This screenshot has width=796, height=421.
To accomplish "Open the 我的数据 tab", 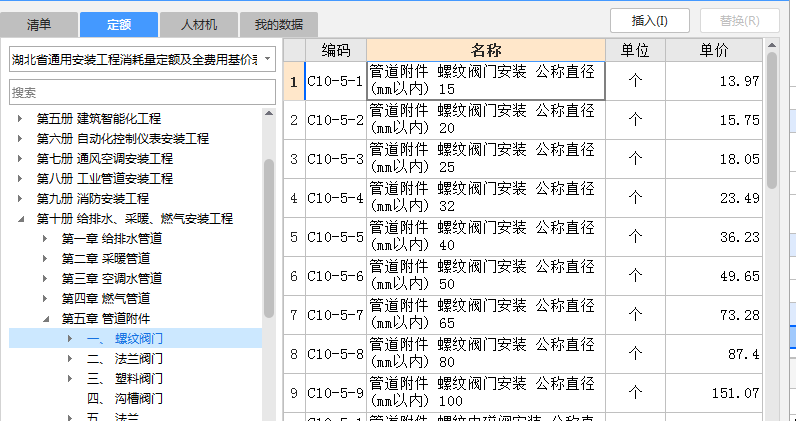I will [279, 24].
